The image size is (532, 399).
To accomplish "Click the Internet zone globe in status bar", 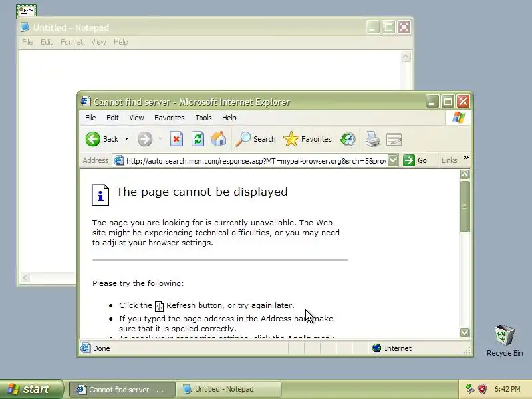I will [x=376, y=348].
